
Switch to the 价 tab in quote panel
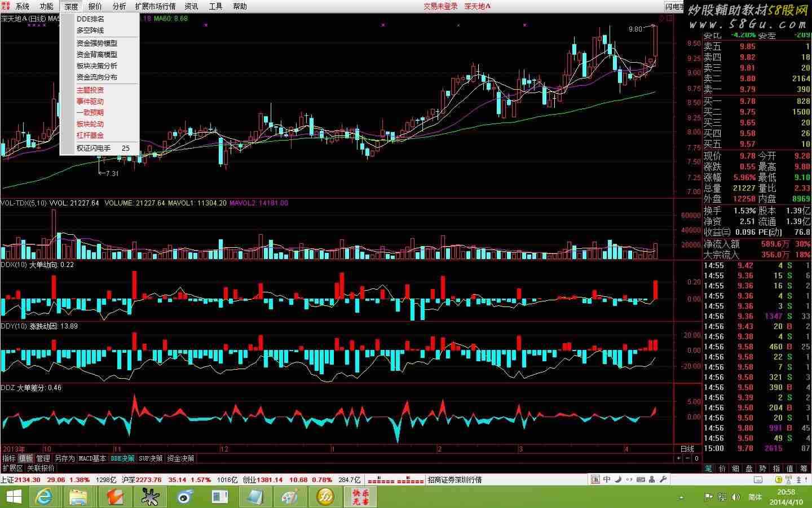point(722,468)
